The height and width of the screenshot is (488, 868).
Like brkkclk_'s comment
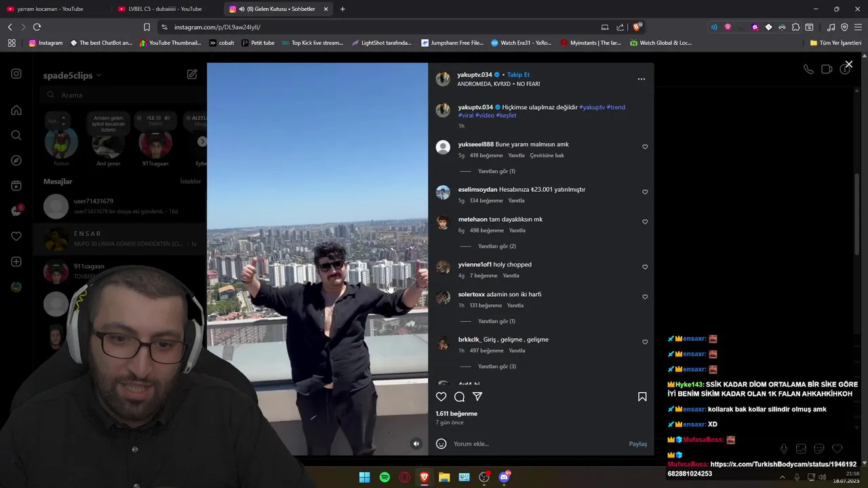click(x=645, y=342)
